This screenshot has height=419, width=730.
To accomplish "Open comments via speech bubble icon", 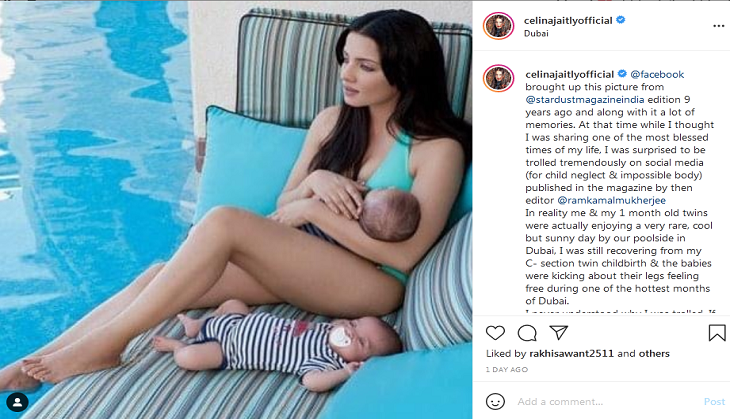I will [x=527, y=333].
